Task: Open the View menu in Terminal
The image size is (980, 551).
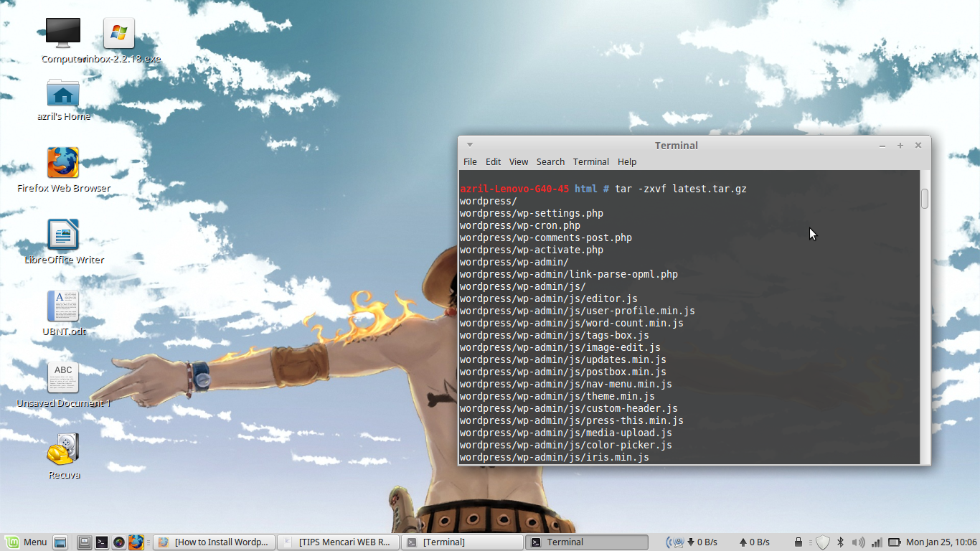Action: (519, 162)
